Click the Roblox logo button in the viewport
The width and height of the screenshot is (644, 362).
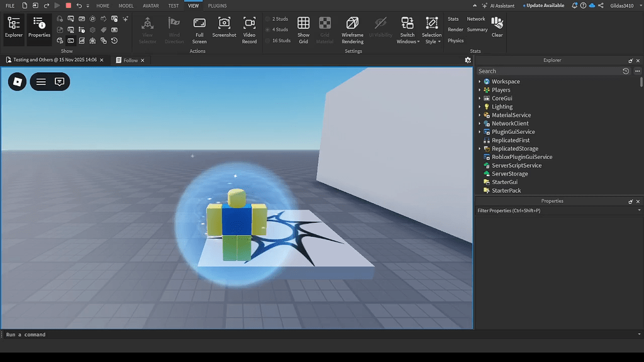pyautogui.click(x=17, y=82)
